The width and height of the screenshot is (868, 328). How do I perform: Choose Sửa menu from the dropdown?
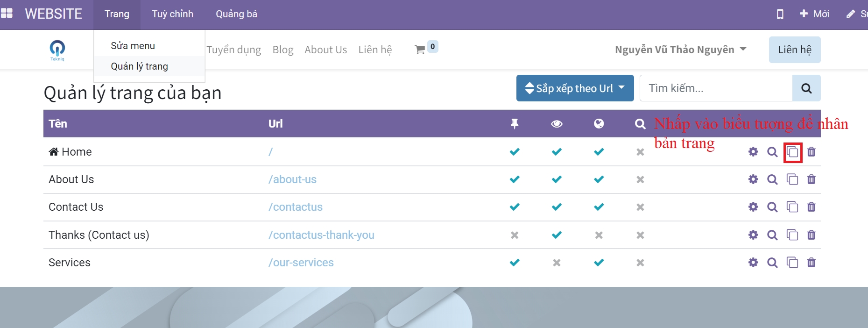133,46
